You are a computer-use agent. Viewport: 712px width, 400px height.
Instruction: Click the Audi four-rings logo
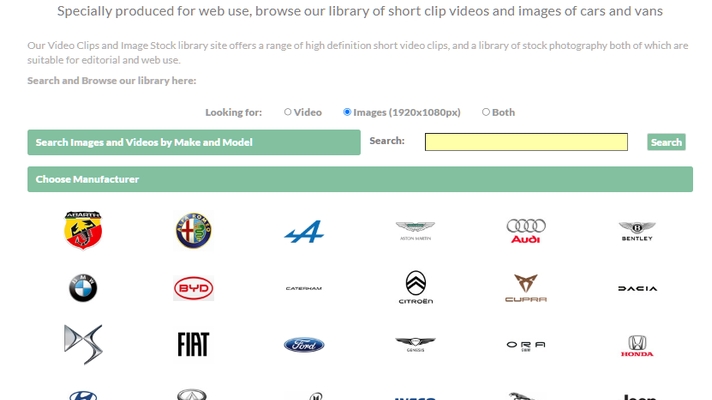[526, 232]
